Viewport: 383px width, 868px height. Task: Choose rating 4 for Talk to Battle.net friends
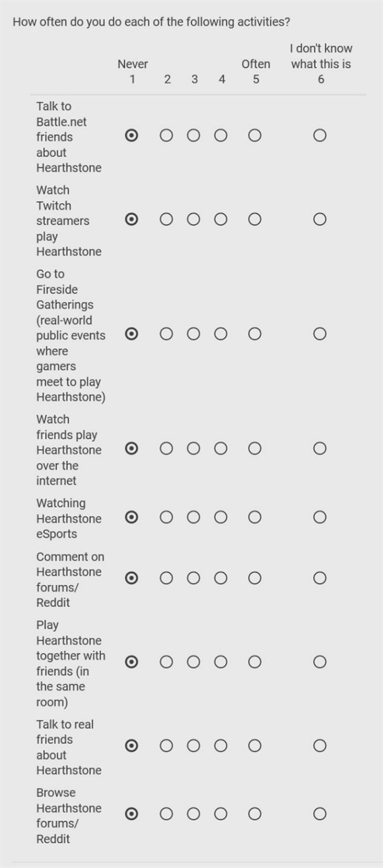point(221,136)
